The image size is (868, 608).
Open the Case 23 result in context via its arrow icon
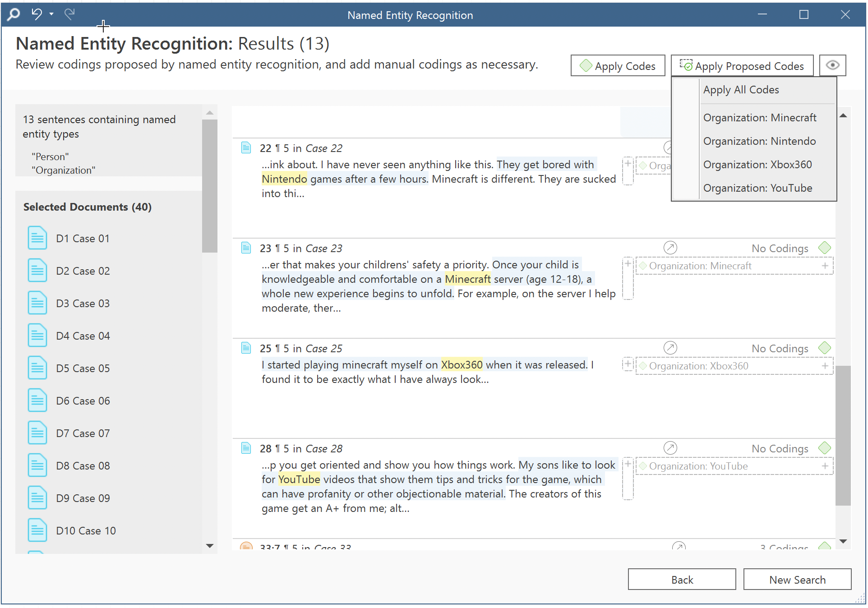coord(670,248)
